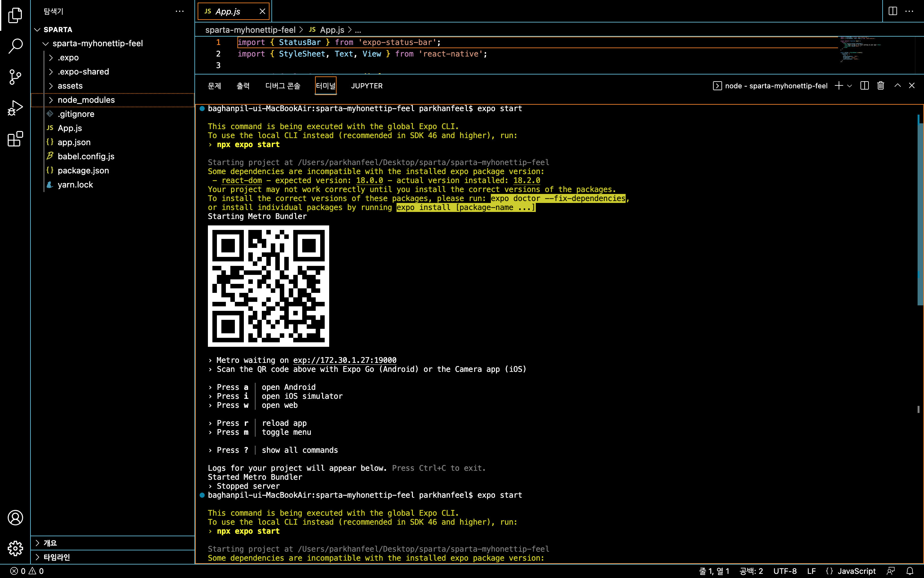Maximize the panel with the up chevron

[x=898, y=86]
